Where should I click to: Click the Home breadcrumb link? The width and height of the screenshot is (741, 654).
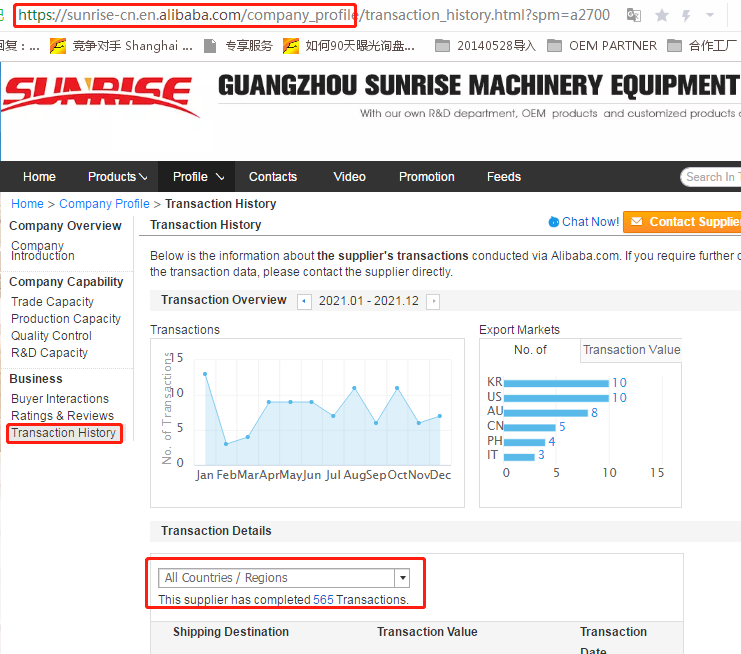[27, 204]
